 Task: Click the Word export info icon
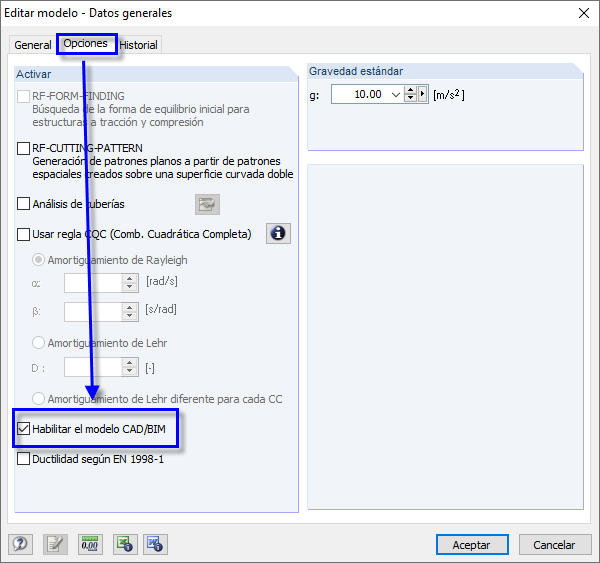[155, 544]
